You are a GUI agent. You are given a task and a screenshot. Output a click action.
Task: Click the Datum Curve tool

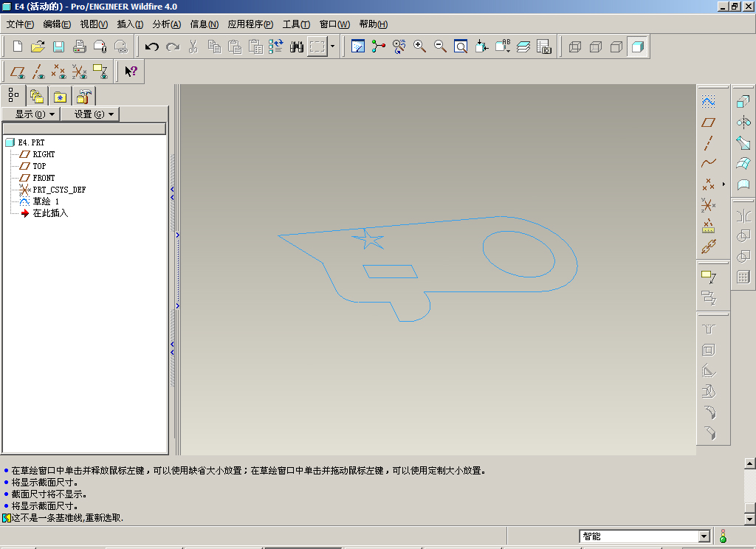pyautogui.click(x=708, y=163)
